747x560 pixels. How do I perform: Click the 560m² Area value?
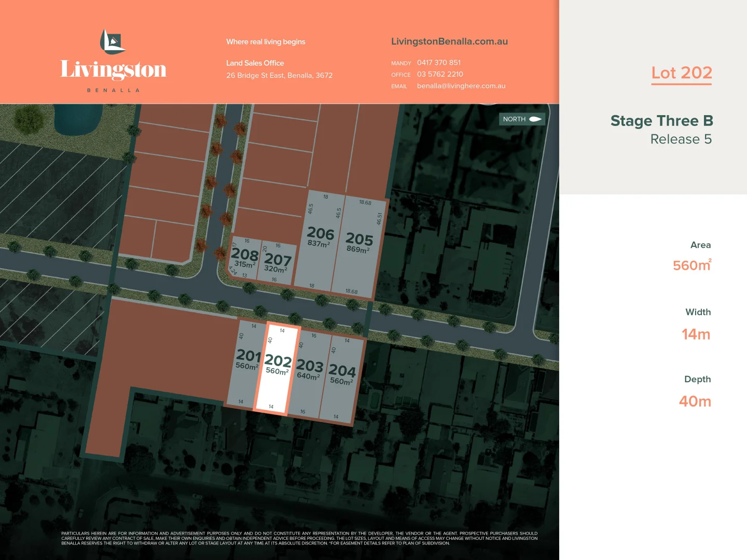click(691, 265)
